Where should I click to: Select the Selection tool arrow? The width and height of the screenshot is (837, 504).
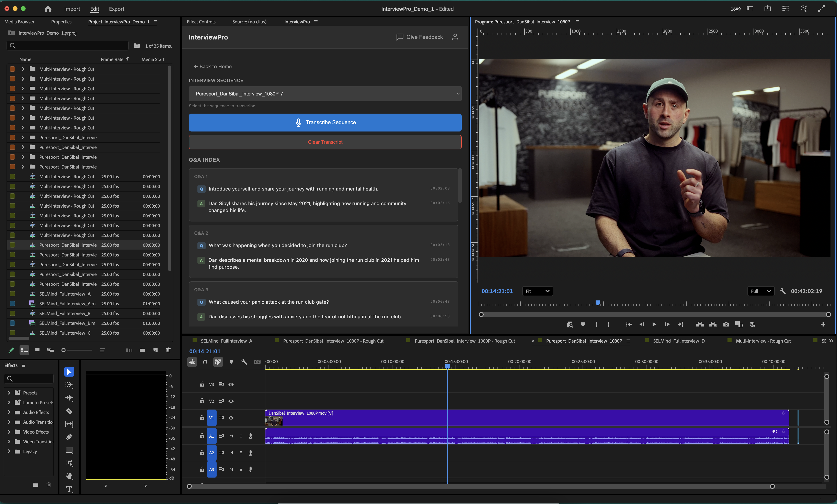tap(69, 372)
